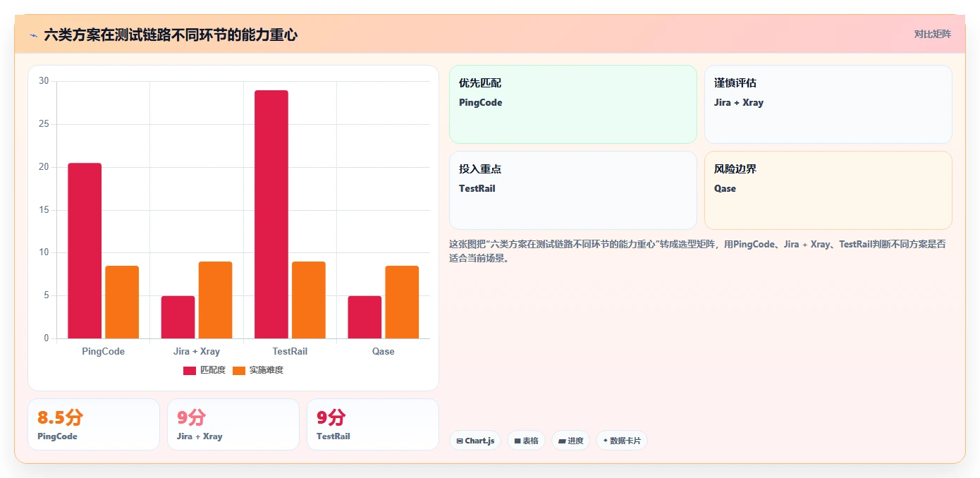Click the square icon inside the 表格 tag
Image resolution: width=980 pixels, height=478 pixels.
coord(517,441)
